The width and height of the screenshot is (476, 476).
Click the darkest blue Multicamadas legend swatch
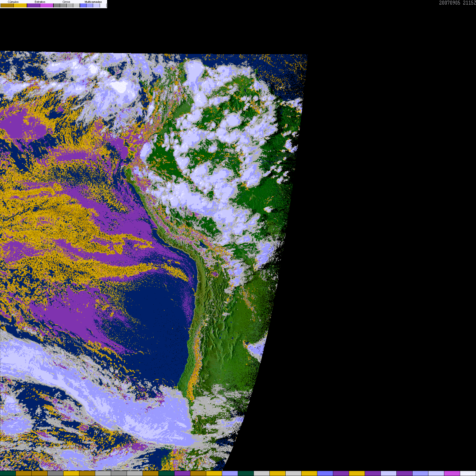click(83, 5)
